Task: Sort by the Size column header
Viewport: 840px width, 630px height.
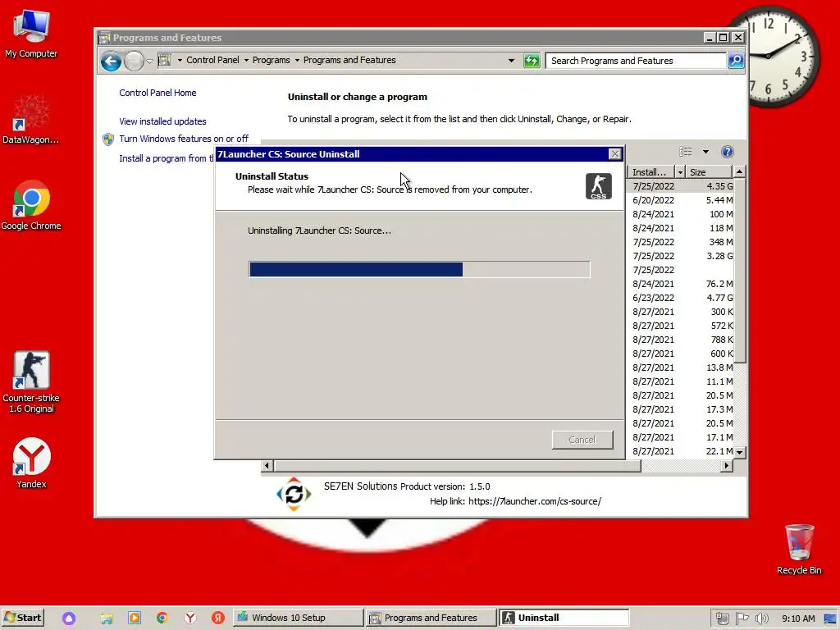Action: 708,172
